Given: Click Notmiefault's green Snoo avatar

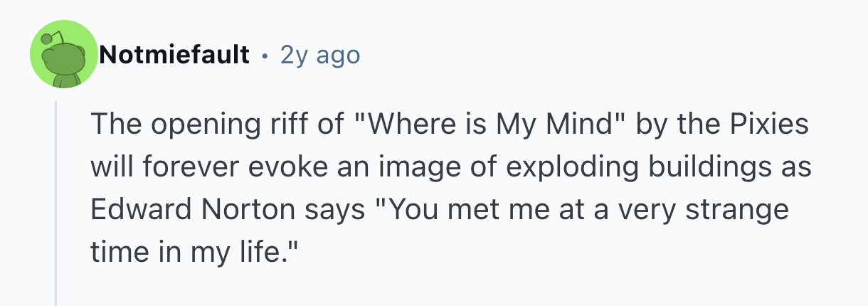Looking at the screenshot, I should pos(63,55).
